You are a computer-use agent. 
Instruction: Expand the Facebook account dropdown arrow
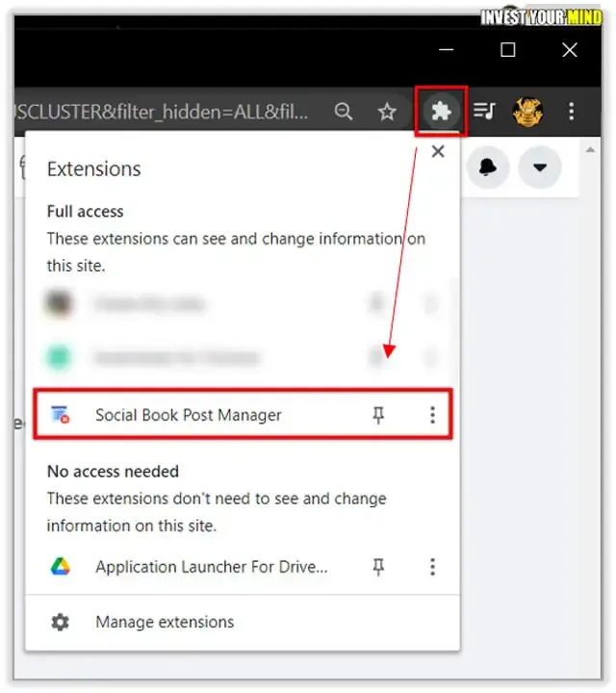pos(540,167)
